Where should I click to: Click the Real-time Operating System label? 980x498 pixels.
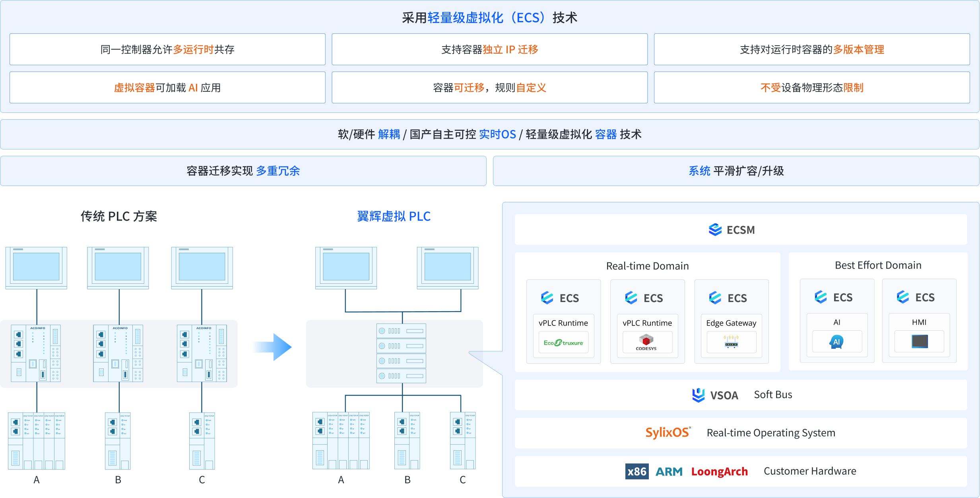771,433
